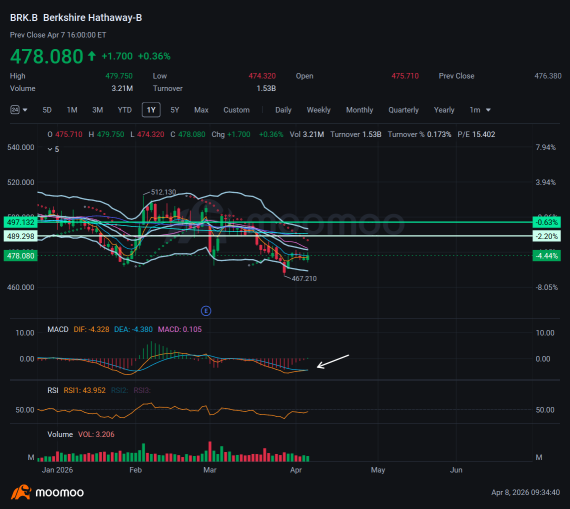Switch to Weekly candles
Screen dimensions: 570x509
[318, 110]
